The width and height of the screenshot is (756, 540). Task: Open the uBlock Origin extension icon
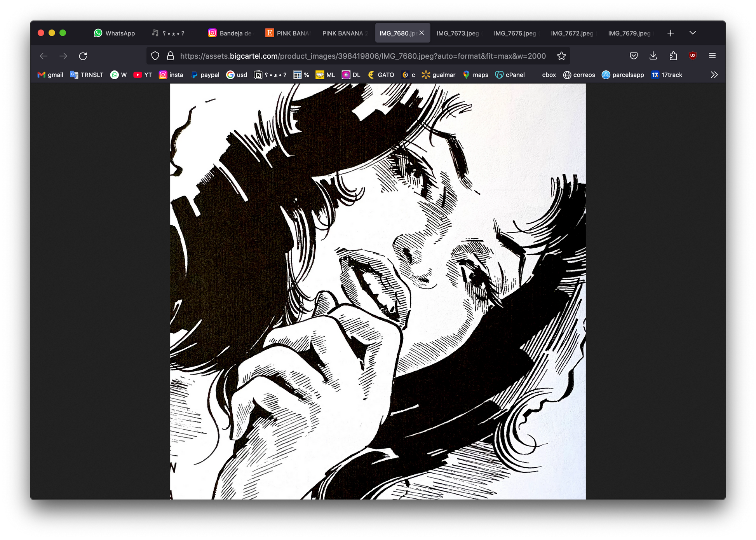(692, 56)
